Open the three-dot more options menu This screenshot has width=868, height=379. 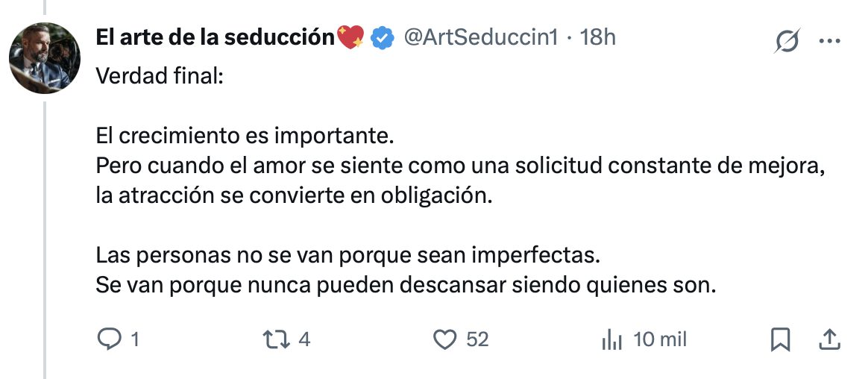pyautogui.click(x=829, y=42)
